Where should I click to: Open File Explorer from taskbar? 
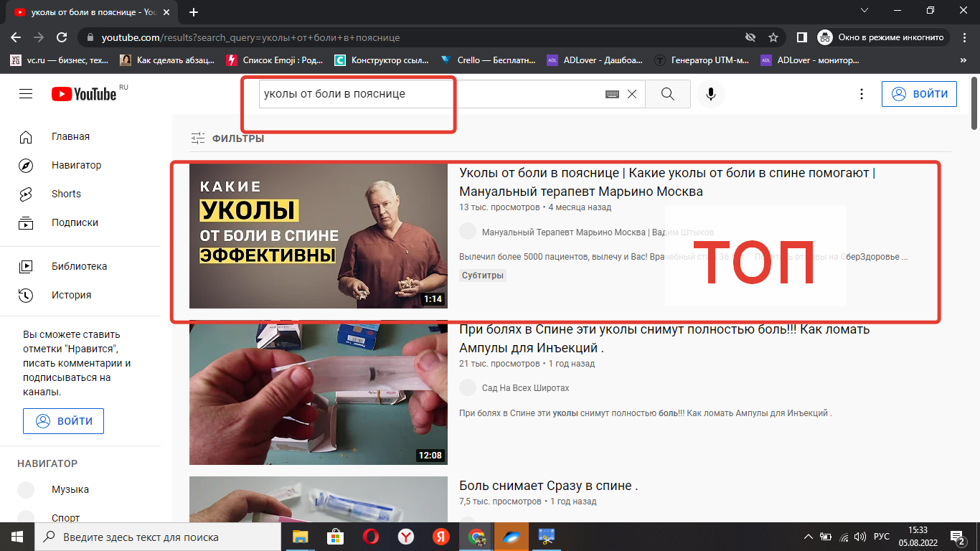click(x=300, y=537)
